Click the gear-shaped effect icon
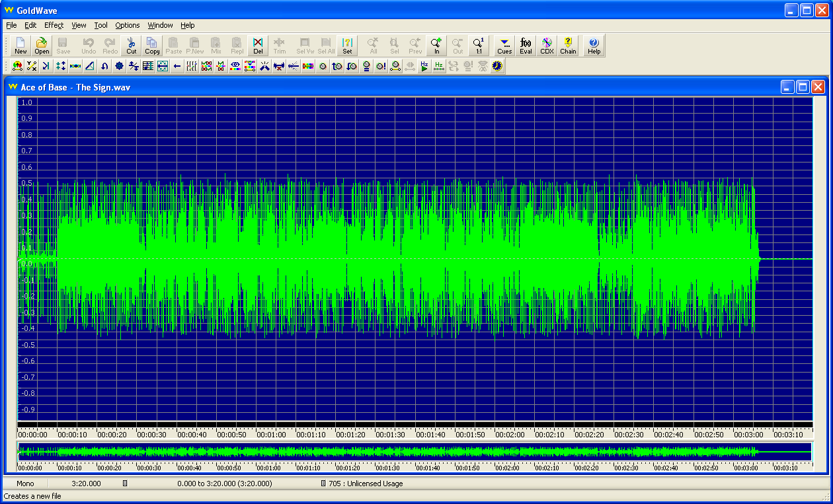 point(119,66)
